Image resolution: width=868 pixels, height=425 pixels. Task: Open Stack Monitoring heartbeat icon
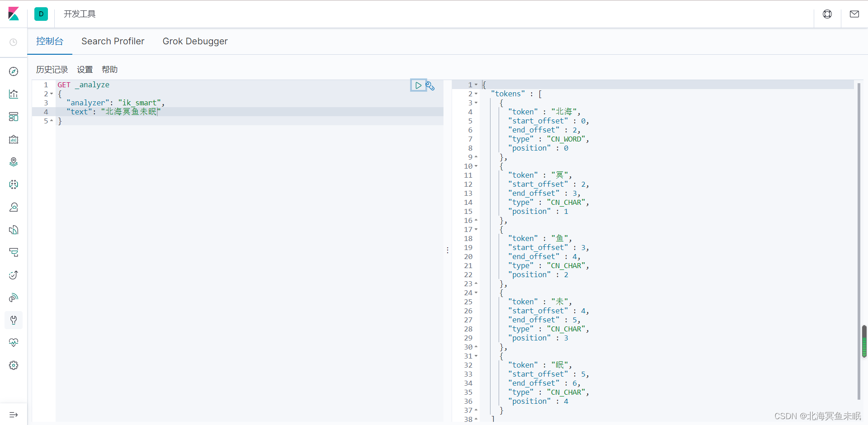[14, 343]
